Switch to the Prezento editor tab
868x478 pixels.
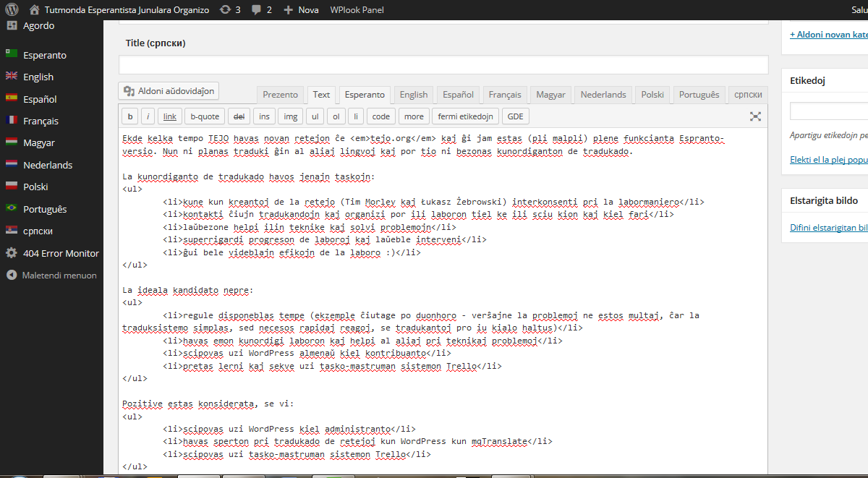[x=280, y=95]
